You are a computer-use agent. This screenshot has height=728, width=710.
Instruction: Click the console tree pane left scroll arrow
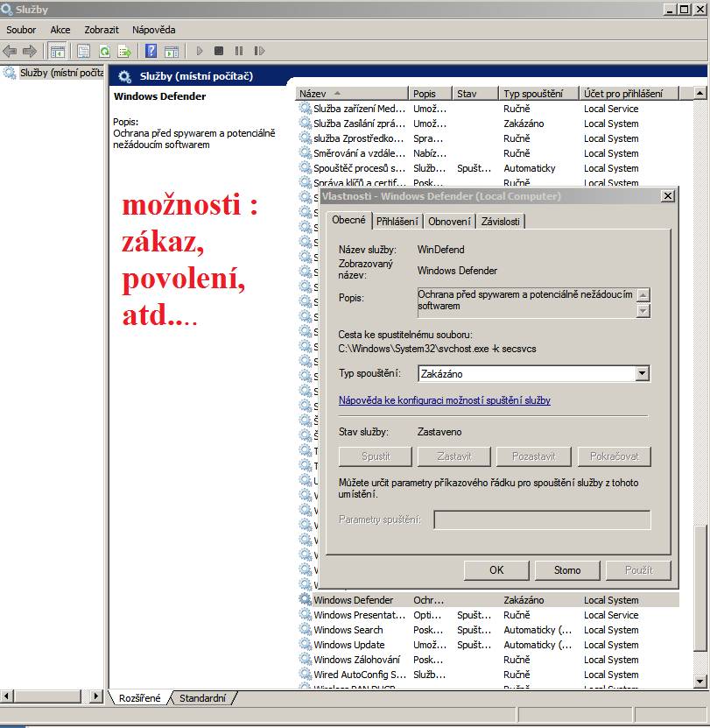pos(6,696)
